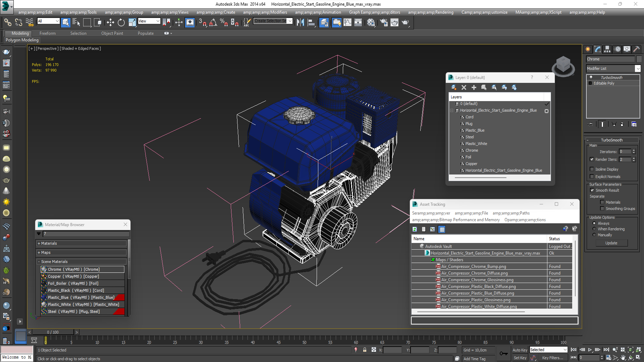
Task: Open the reference coordinate View dropdown
Action: pyautogui.click(x=149, y=21)
